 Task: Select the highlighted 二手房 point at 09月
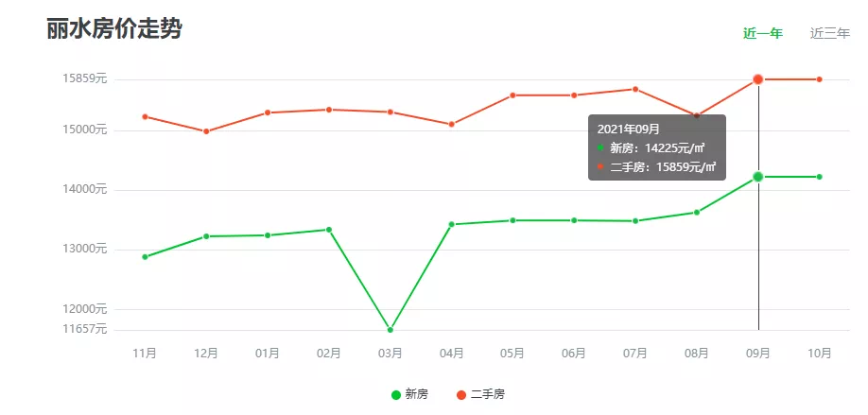(x=758, y=79)
